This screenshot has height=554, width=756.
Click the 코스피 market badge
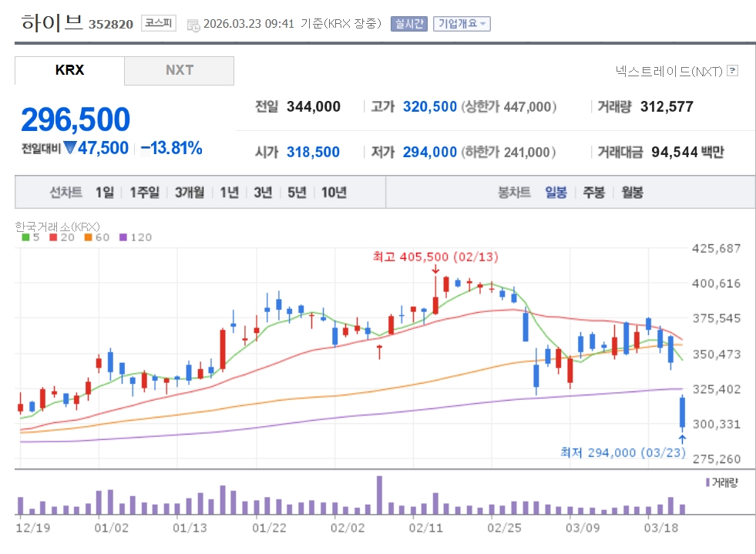coord(159,24)
